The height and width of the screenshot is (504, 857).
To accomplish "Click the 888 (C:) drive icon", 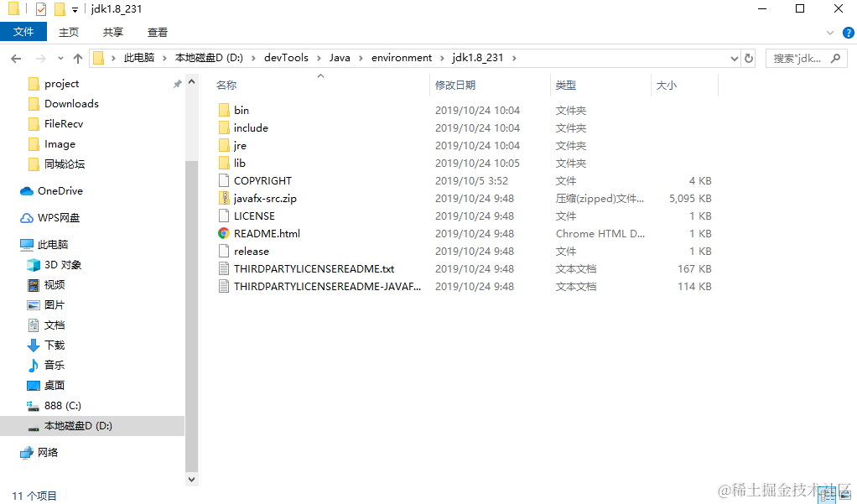I will coord(34,406).
